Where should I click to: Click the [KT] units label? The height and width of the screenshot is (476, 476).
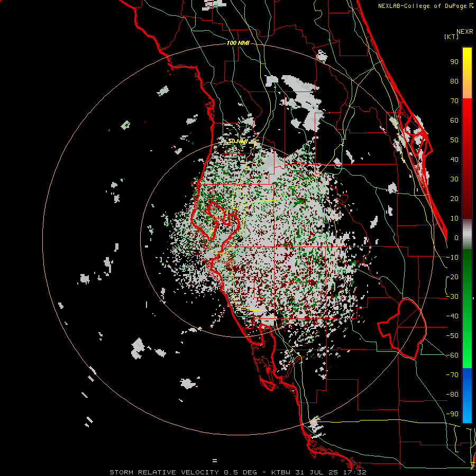451,36
